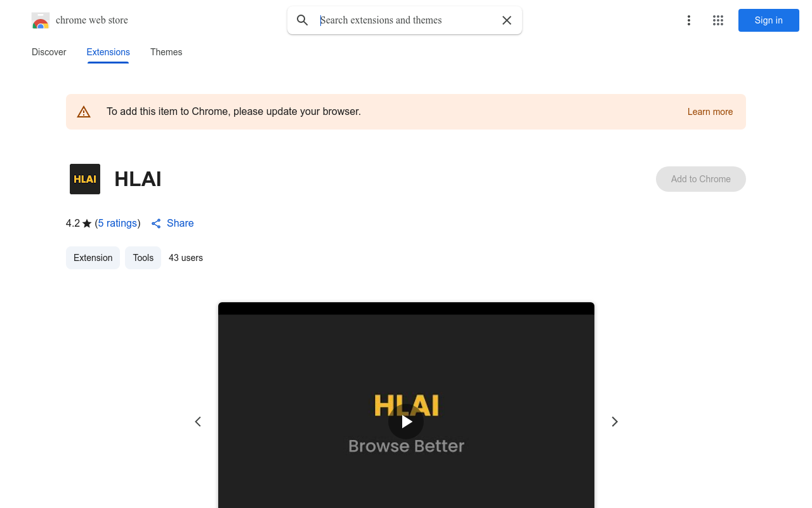Open the three-dot more options menu
Viewport: 812px width, 508px height.
[688, 20]
